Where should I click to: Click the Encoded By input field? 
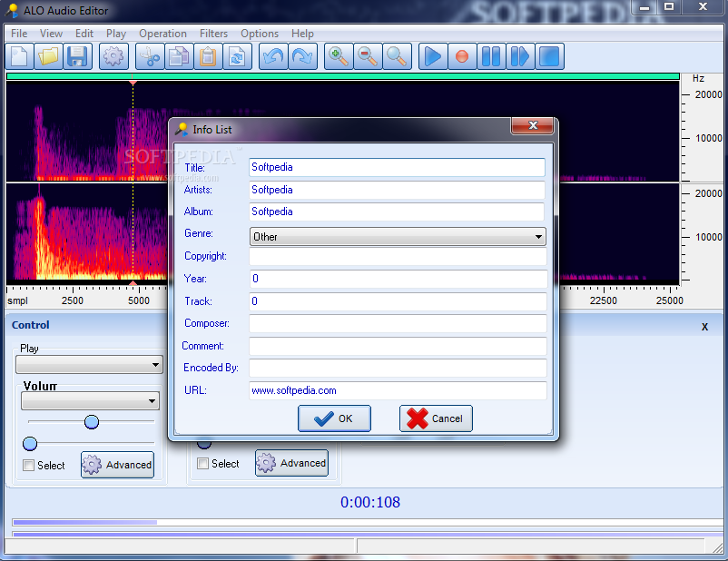398,368
